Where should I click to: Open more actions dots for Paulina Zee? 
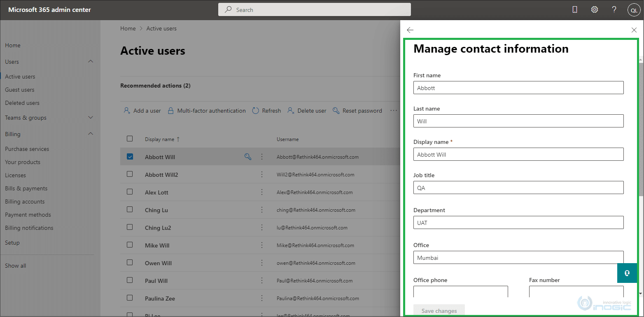262,298
